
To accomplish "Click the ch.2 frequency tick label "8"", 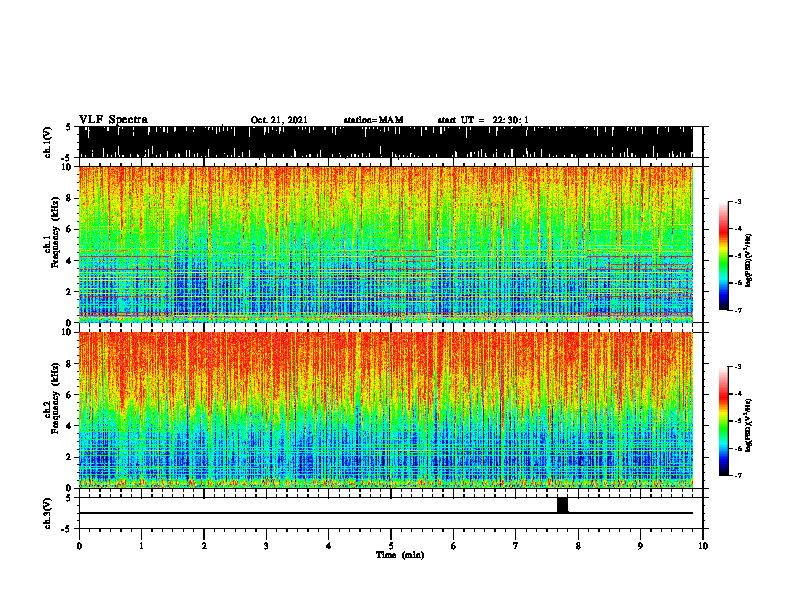I will [x=70, y=364].
